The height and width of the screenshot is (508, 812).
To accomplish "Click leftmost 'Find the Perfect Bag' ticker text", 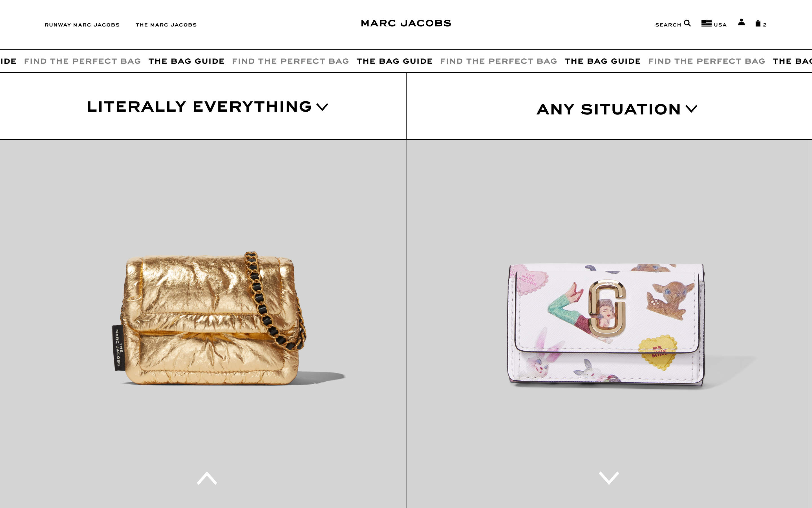I will [x=82, y=61].
